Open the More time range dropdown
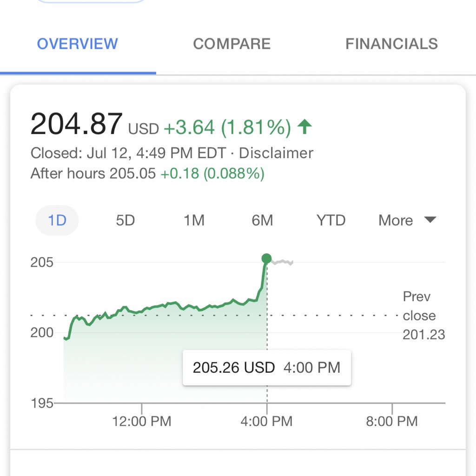The height and width of the screenshot is (476, 476). click(x=407, y=220)
